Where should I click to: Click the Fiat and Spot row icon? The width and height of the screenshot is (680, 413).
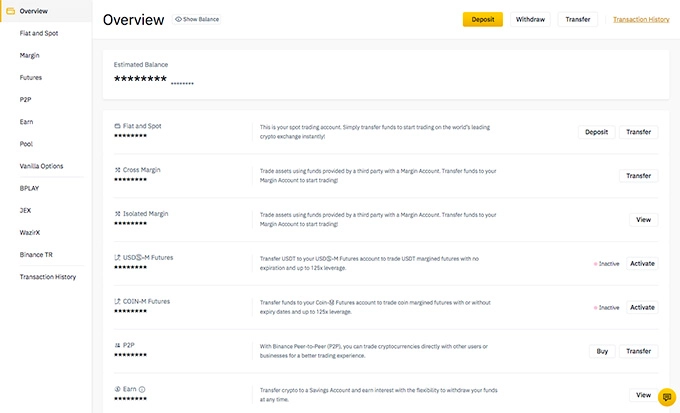117,126
